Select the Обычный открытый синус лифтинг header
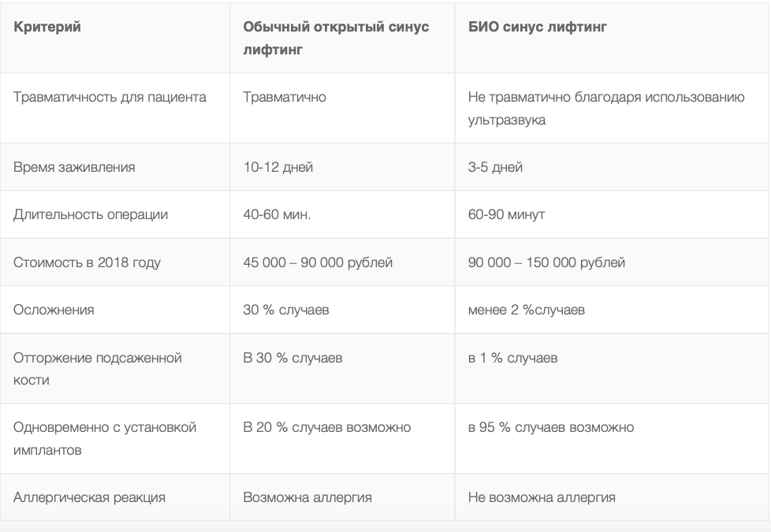The image size is (771, 532). tap(336, 38)
